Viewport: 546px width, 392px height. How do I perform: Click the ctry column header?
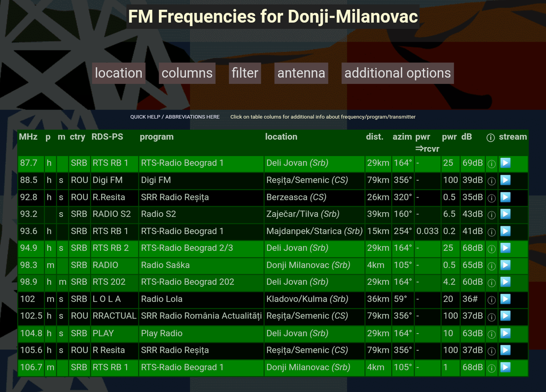78,137
